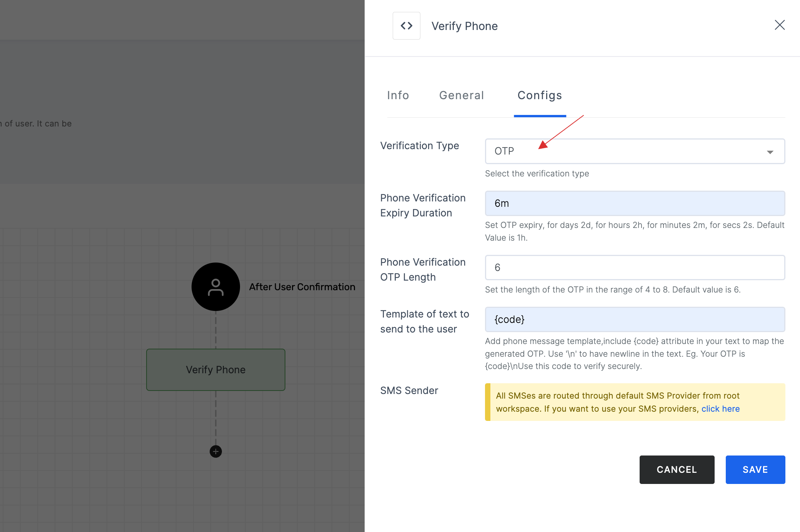Click the 'Verification Type' label
800x532 pixels.
coord(420,146)
